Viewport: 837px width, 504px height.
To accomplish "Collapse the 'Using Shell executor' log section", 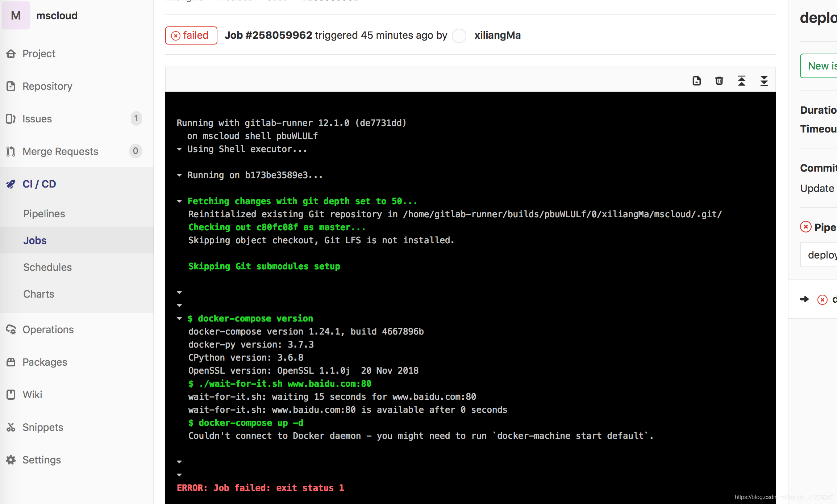I will pos(179,149).
